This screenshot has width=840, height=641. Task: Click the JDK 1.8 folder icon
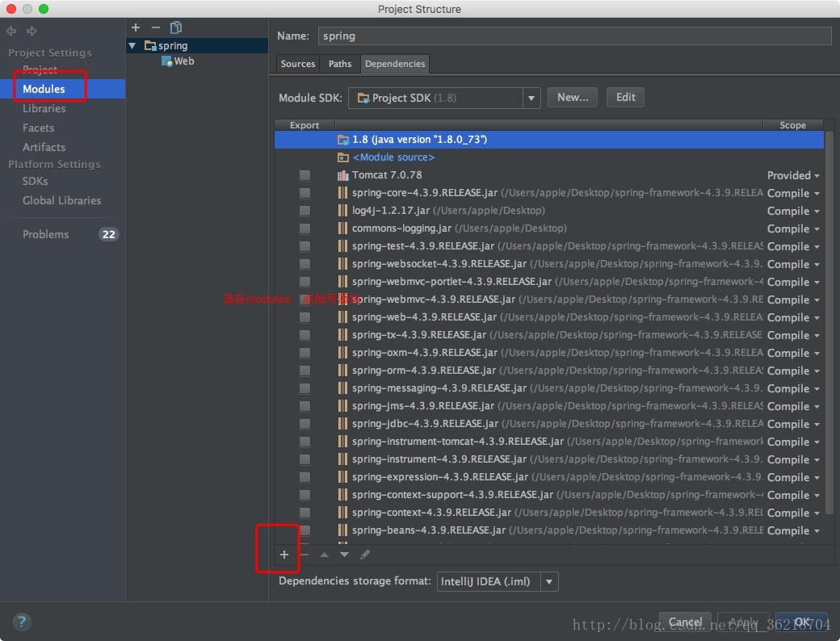342,140
